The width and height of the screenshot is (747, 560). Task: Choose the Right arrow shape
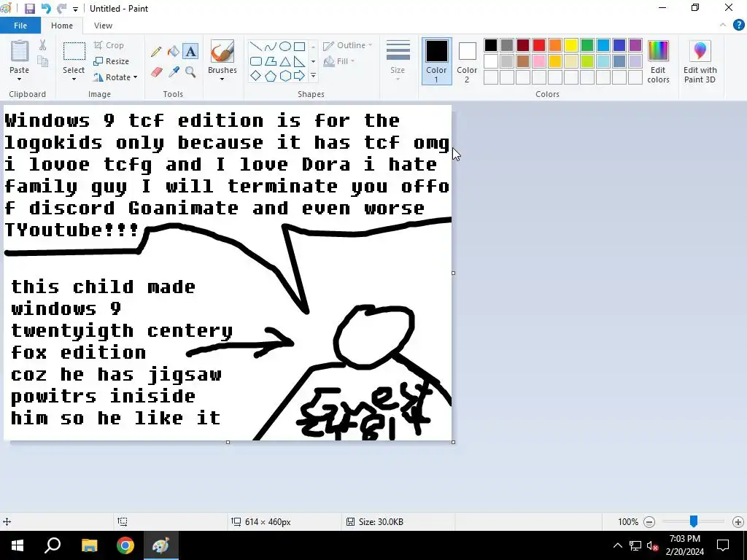click(299, 76)
